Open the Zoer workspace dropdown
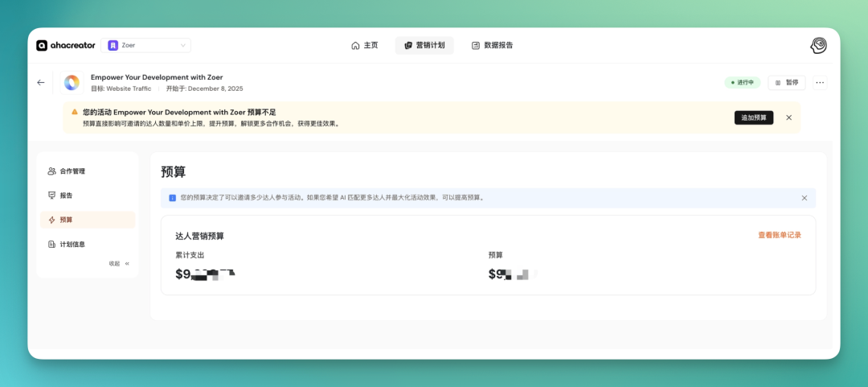The height and width of the screenshot is (387, 868). pos(145,46)
